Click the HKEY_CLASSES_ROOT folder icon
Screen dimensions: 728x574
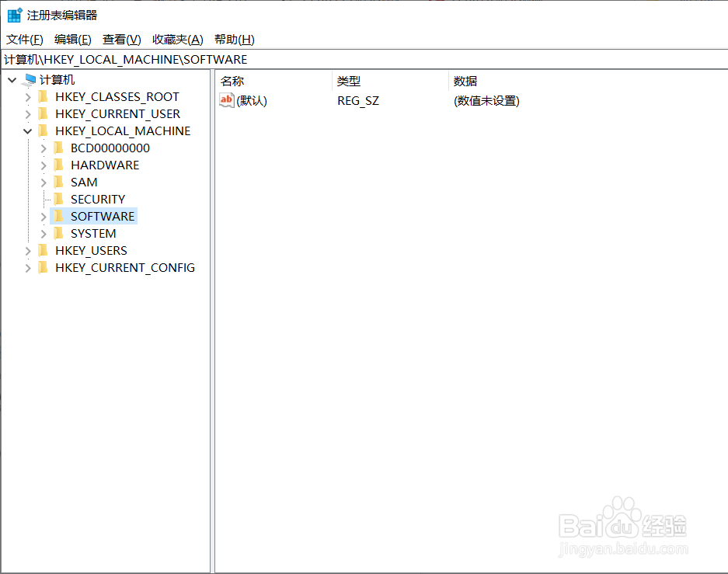tap(43, 96)
